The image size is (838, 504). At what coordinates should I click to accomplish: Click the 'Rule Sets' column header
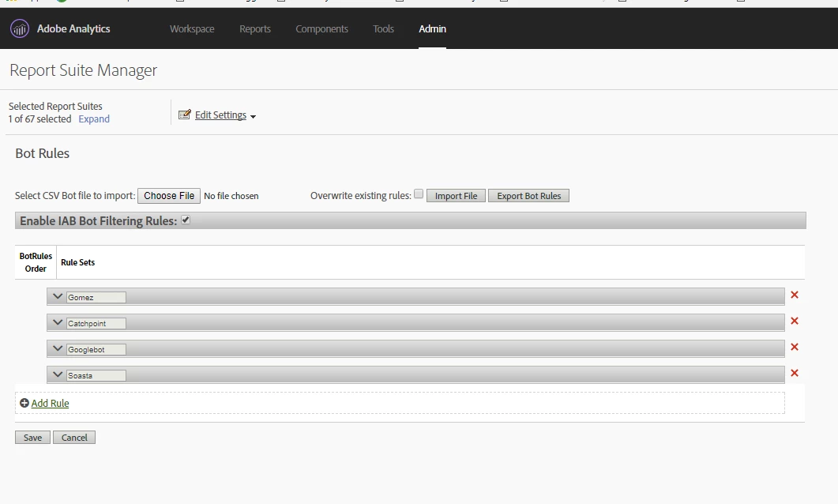click(x=78, y=262)
